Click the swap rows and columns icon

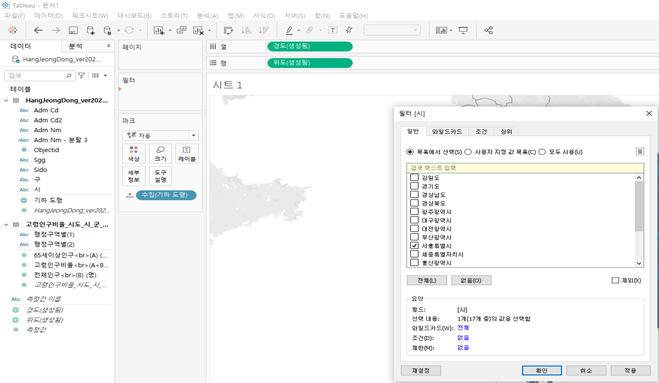point(228,30)
